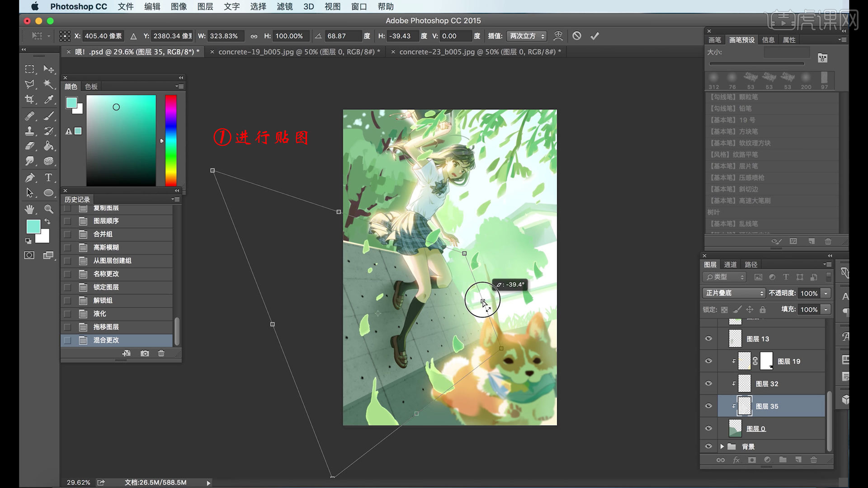Viewport: 868px width, 488px height.
Task: Take a new snapshot in History panel
Action: 145,353
